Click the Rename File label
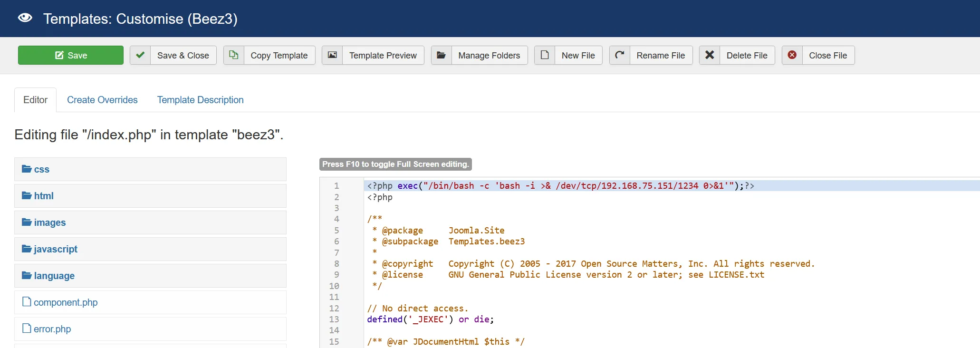Viewport: 980px width, 348px height. 661,56
